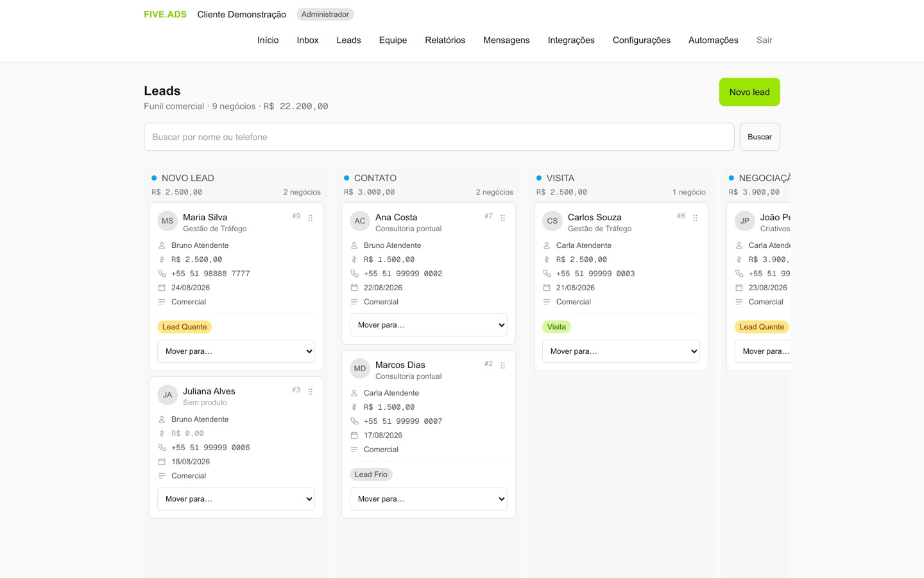
Task: Click the Lead Quente tag on Maria Silva card
Action: pos(185,327)
